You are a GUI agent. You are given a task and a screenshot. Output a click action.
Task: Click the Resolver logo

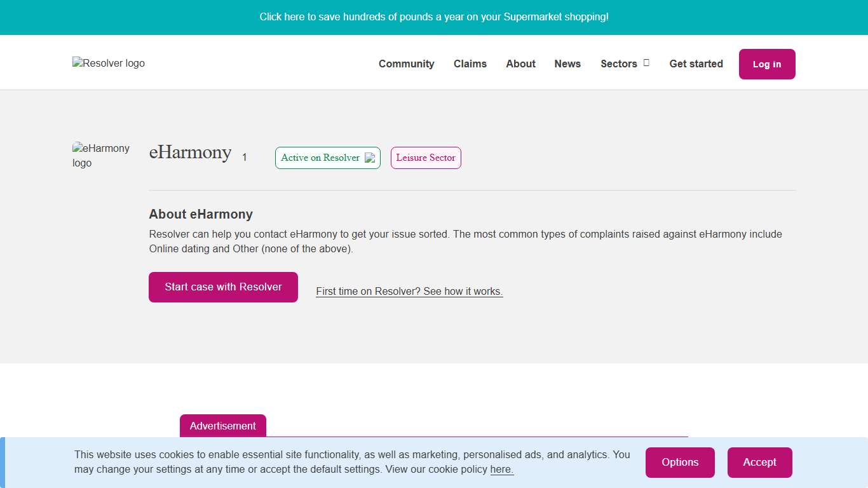click(108, 63)
